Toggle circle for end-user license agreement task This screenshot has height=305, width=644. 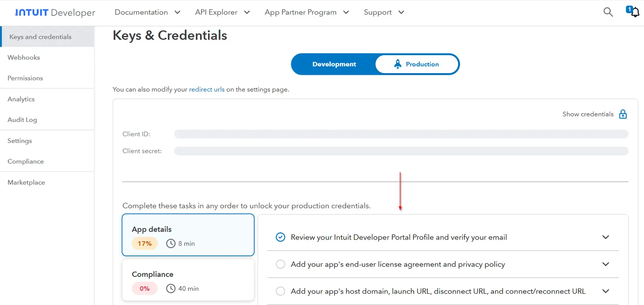[x=281, y=264]
